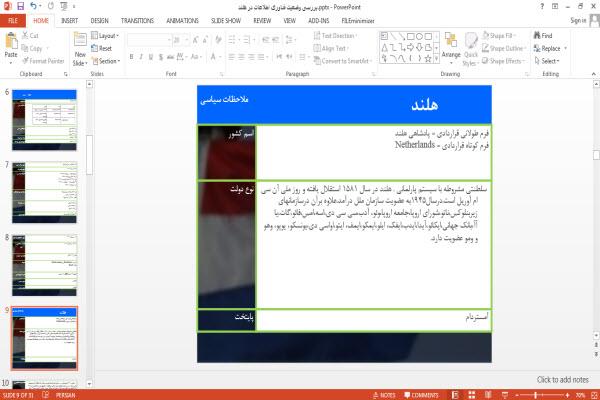The width and height of the screenshot is (600, 400).
Task: Click the Save icon in quick access toolbar
Action: coord(20,6)
